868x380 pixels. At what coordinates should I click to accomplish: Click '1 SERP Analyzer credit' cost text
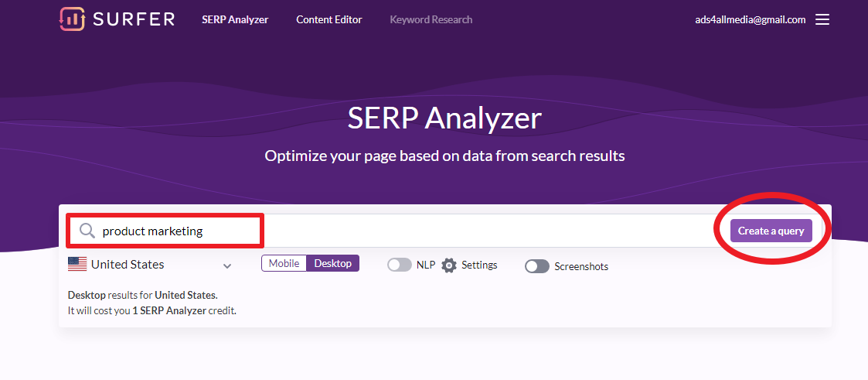coord(184,311)
